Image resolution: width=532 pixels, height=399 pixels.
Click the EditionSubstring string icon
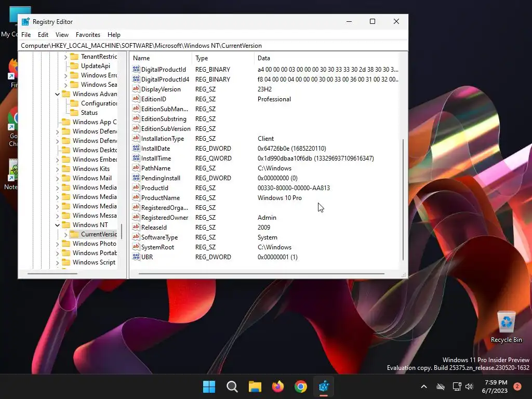click(x=136, y=119)
